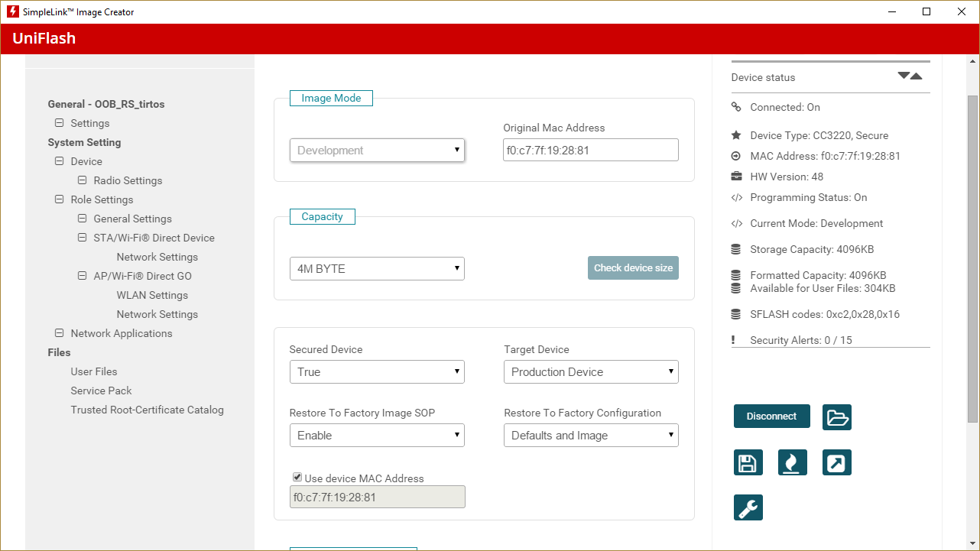Open Trusted Root-Certificate Catalog
Screen dimensions: 980x551
point(147,410)
